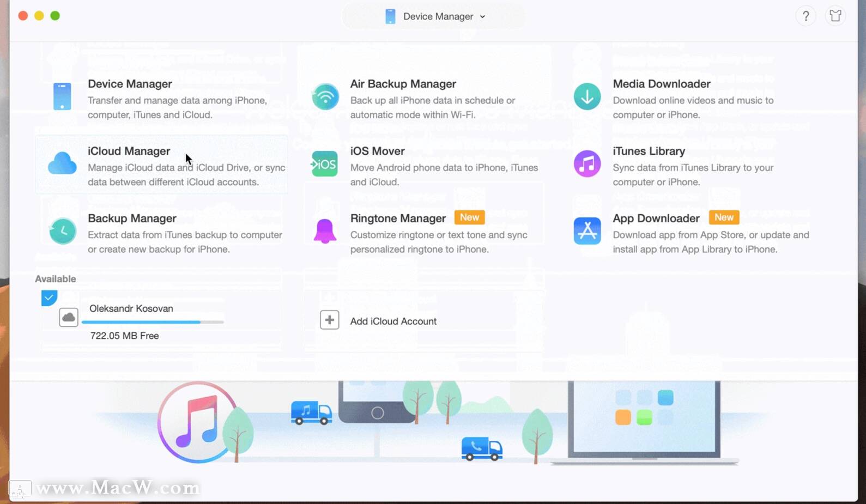Open the Device Manager phone icon
Image resolution: width=866 pixels, height=504 pixels.
tap(62, 96)
